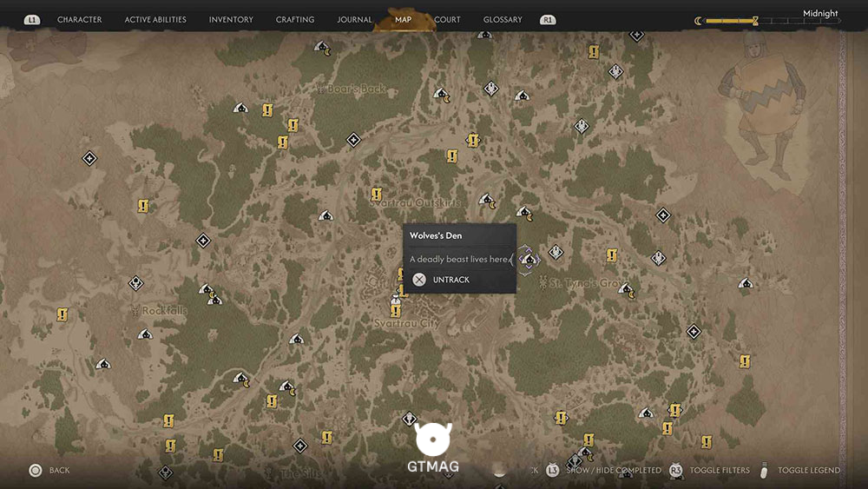Select the diamond marker right of the Wolves's Den marker
This screenshot has width=868, height=489.
(x=556, y=253)
